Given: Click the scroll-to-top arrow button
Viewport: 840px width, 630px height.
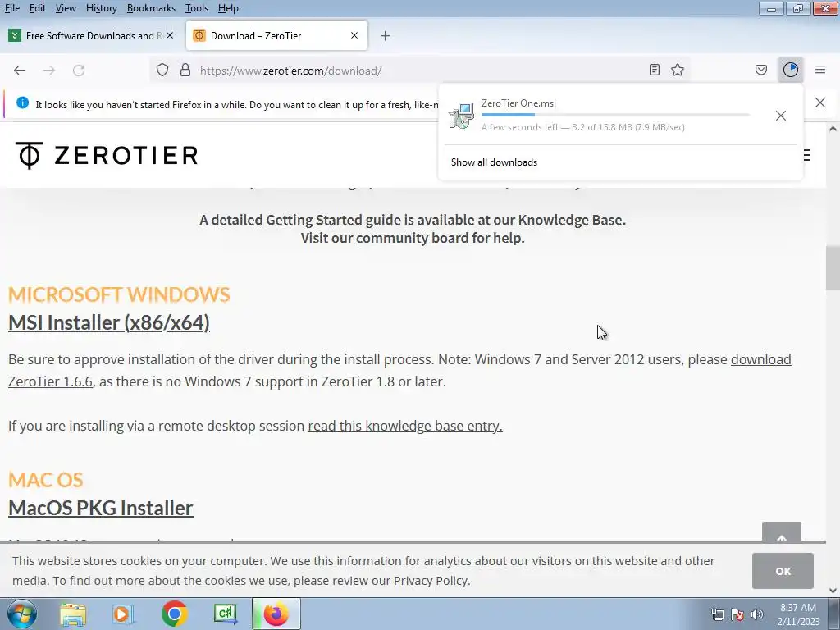Looking at the screenshot, I should [x=782, y=532].
